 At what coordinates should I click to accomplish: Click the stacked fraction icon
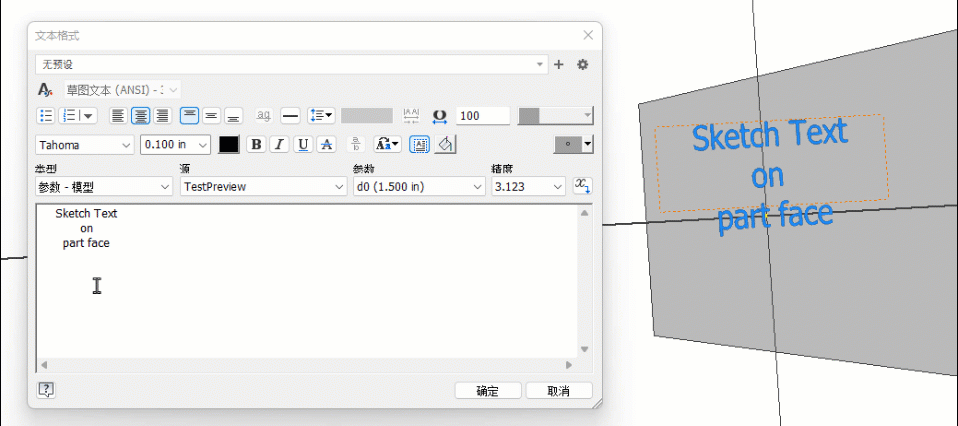point(356,145)
